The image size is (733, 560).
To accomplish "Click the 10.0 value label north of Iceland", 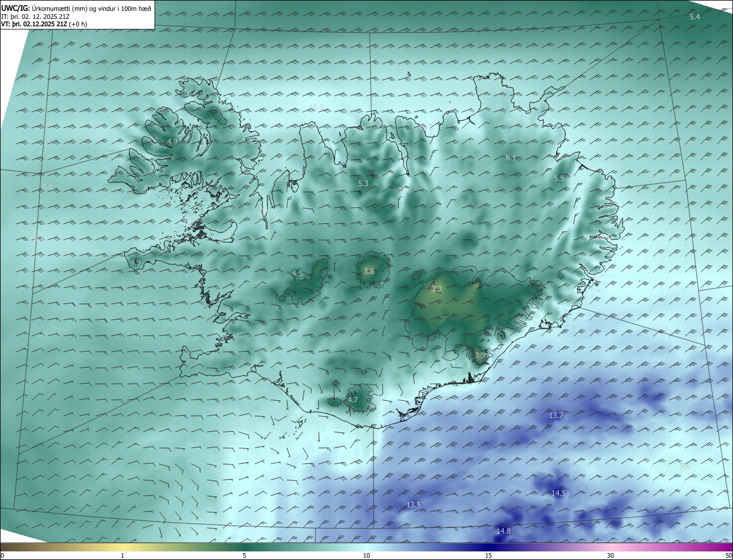I will pyautogui.click(x=316, y=108).
